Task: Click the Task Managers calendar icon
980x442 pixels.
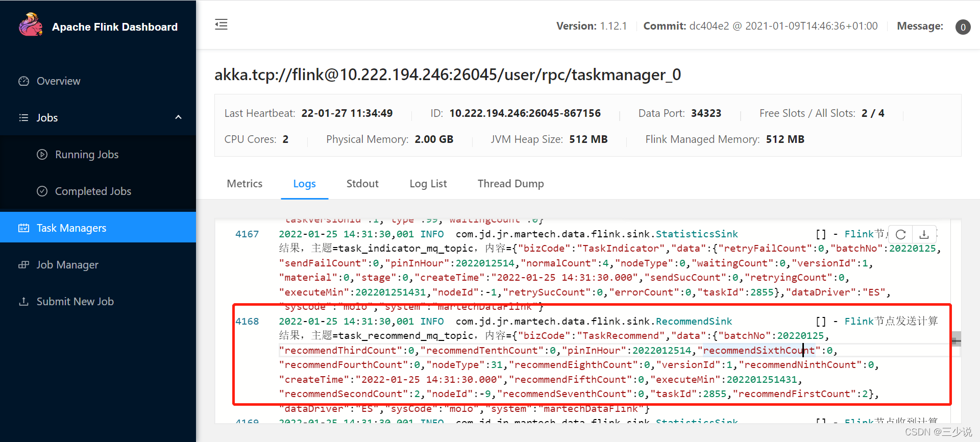Action: (x=23, y=228)
